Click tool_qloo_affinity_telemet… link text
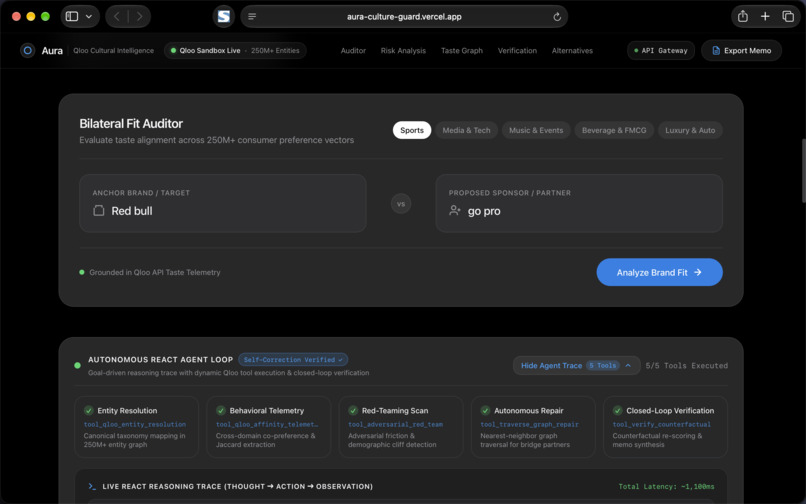 coord(267,424)
